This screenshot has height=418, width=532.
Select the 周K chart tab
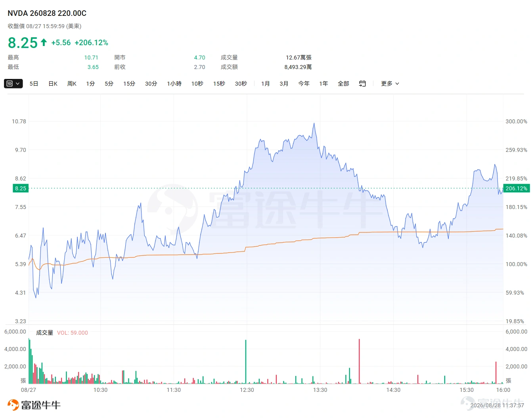(x=72, y=84)
